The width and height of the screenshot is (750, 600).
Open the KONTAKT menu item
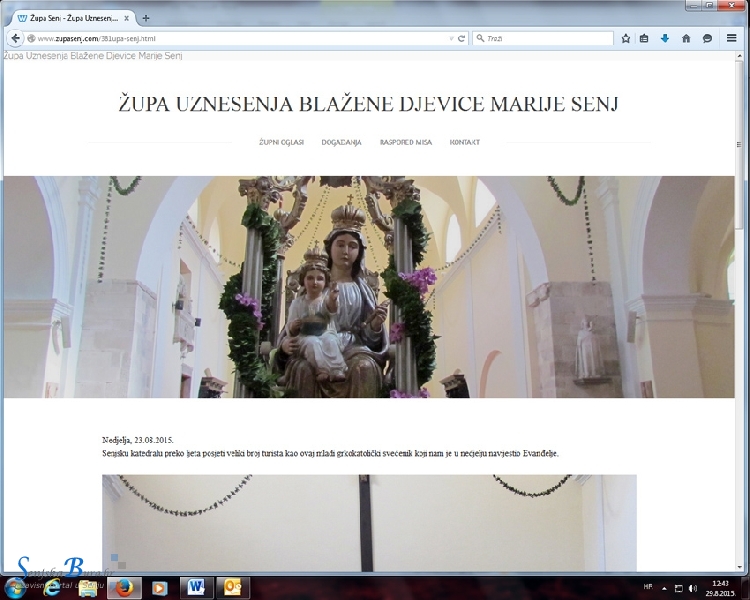pos(464,142)
